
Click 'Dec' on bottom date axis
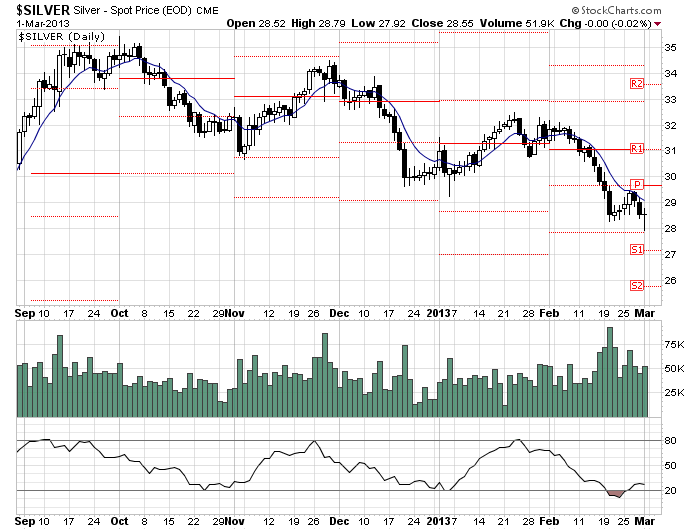tap(339, 521)
